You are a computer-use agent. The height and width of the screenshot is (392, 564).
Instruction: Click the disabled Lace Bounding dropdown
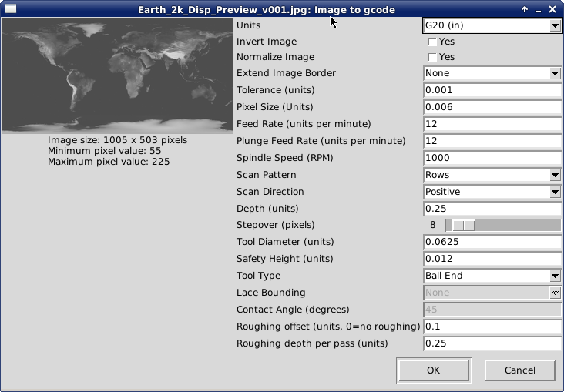point(492,293)
